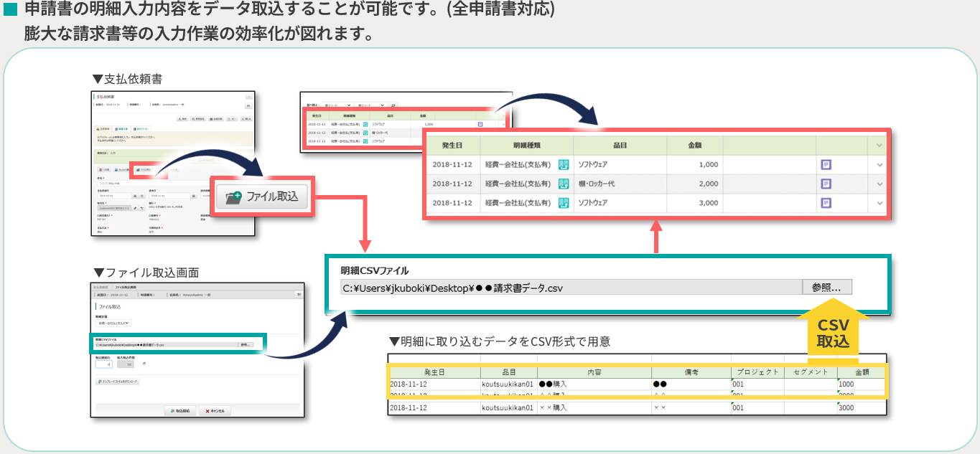Click the キャンセル button
Viewport: 980px width, 454px height.
pyautogui.click(x=215, y=411)
